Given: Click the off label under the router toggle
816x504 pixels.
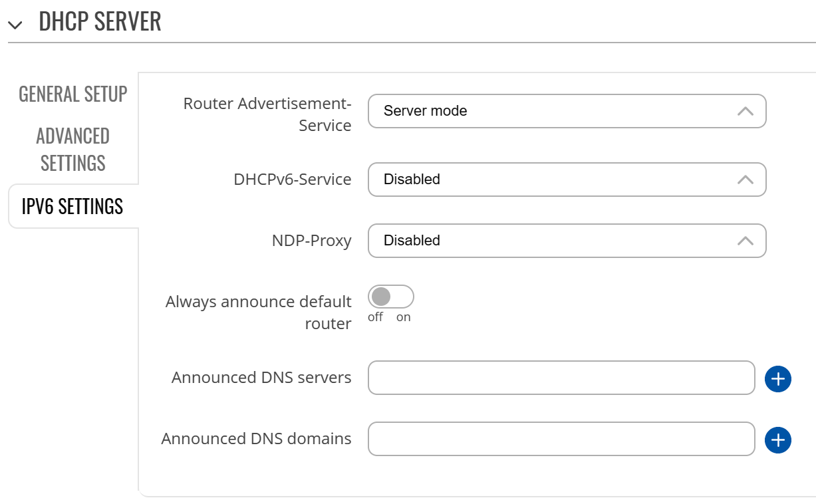Looking at the screenshot, I should pyautogui.click(x=374, y=317).
